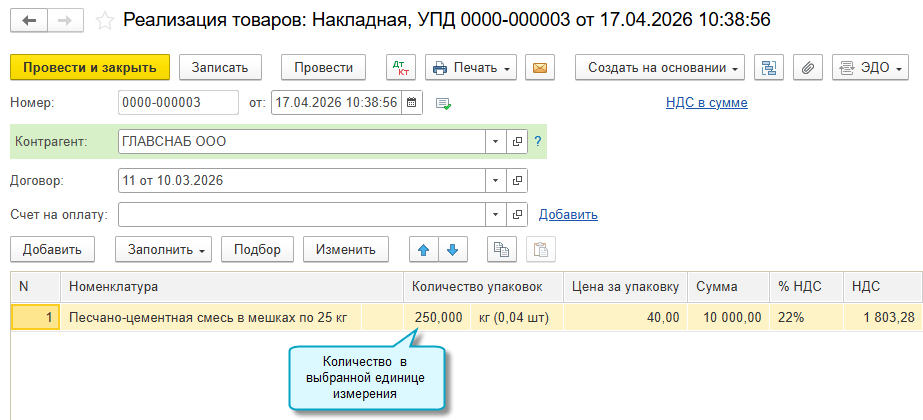Open the Контрагент ГЛАВСНАБ ООО card icon
The image size is (923, 420).
[517, 141]
